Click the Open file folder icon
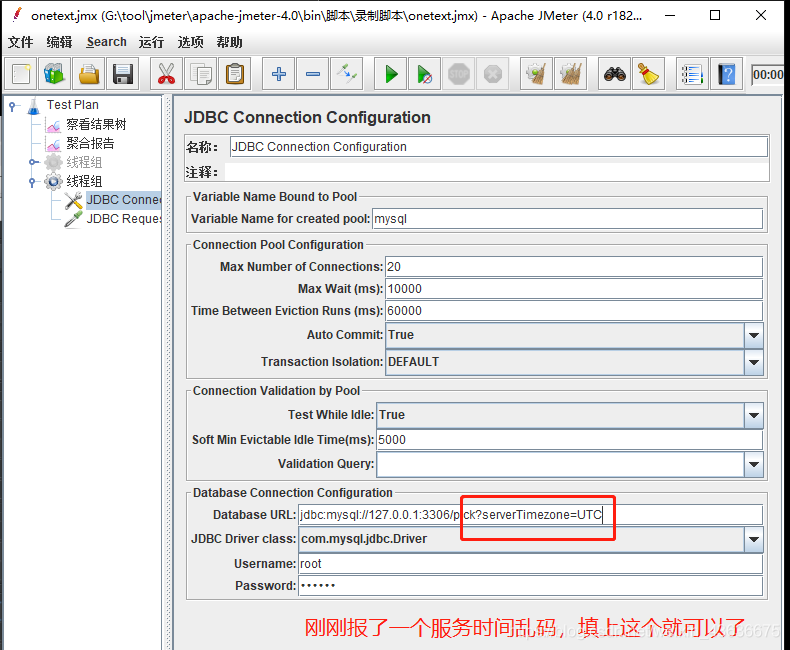790x650 pixels. click(x=89, y=75)
